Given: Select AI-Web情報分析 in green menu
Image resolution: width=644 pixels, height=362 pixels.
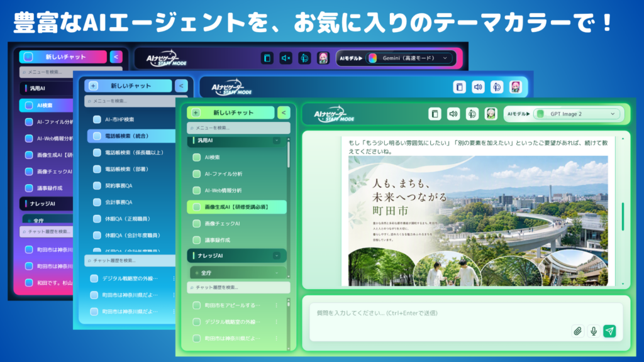Looking at the screenshot, I should pos(236,190).
